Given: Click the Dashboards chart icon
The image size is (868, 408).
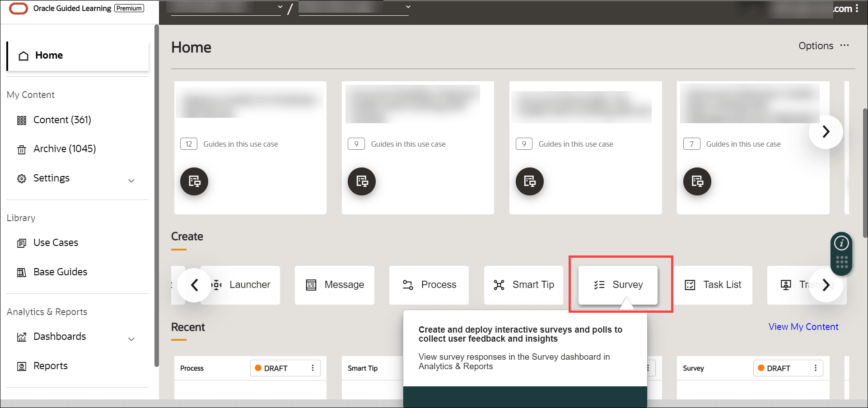Looking at the screenshot, I should click(22, 337).
